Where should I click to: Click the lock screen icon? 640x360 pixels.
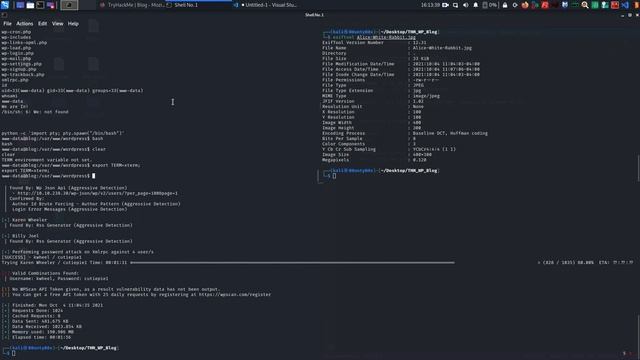(505, 5)
